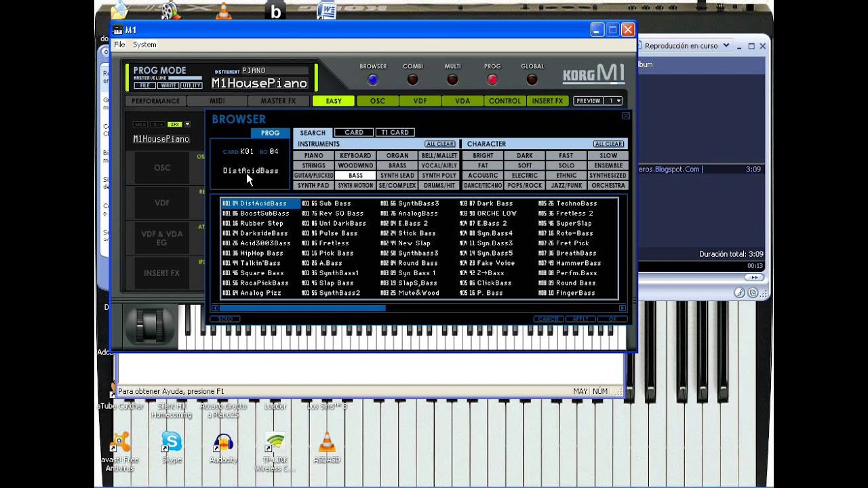The width and height of the screenshot is (868, 488).
Task: Click the PREVIEW button
Action: tap(588, 101)
